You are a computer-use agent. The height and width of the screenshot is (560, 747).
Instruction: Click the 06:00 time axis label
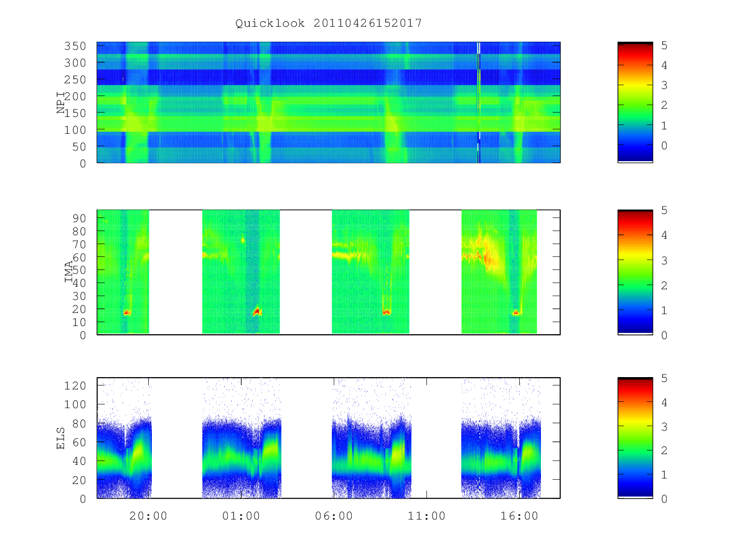(x=334, y=516)
